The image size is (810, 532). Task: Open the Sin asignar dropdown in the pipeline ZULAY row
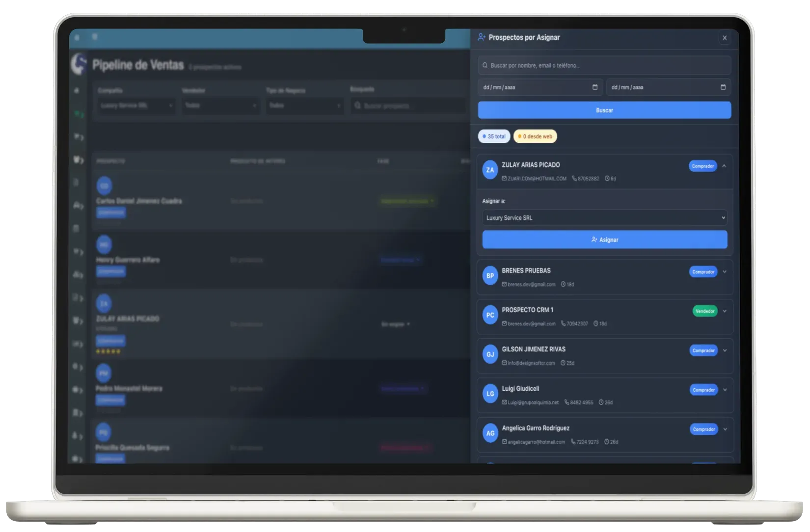[x=396, y=324]
